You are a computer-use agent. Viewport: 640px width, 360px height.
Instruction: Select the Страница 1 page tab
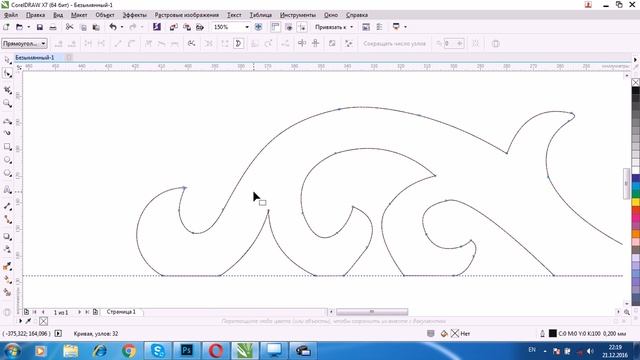(121, 312)
